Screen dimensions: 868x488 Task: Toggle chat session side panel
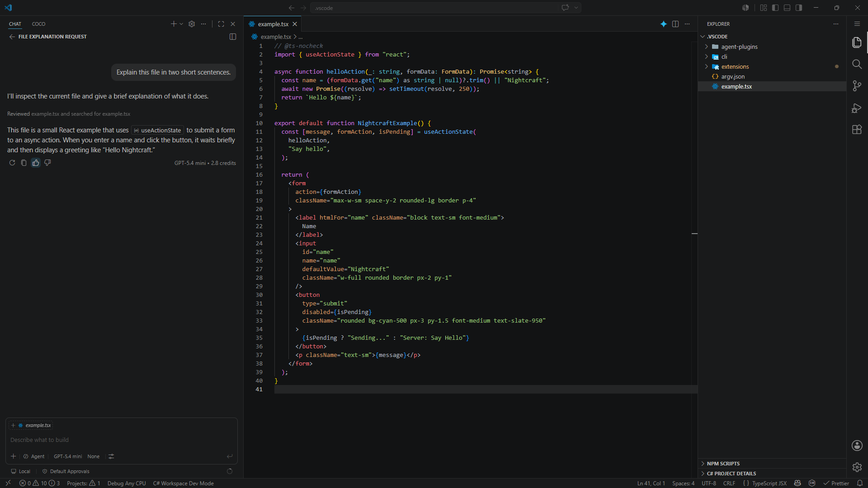(233, 37)
